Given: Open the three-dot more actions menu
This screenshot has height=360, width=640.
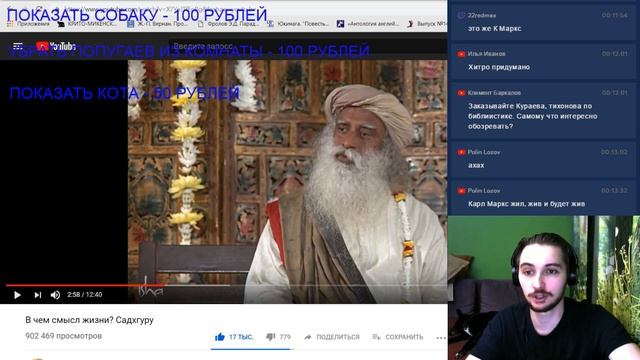Looking at the screenshot, I should [x=441, y=338].
